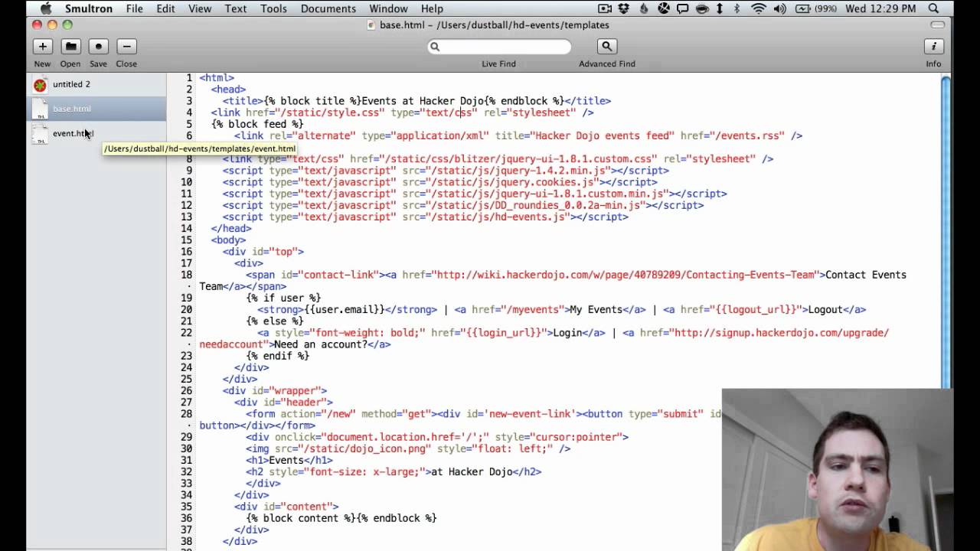Click the flame menu bar icon
This screenshot has height=551, width=980.
pos(644,8)
